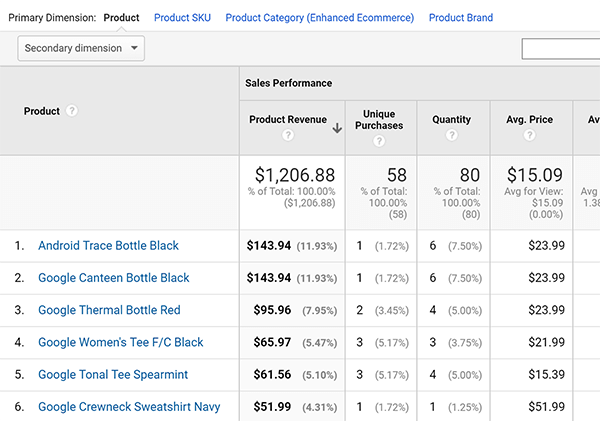Screen dimensions: 600x421
Task: Select Product primary dimension tab
Action: pos(121,18)
